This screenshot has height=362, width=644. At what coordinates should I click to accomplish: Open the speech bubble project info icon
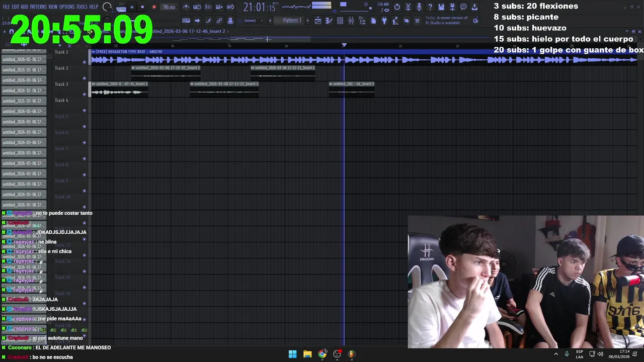(463, 7)
